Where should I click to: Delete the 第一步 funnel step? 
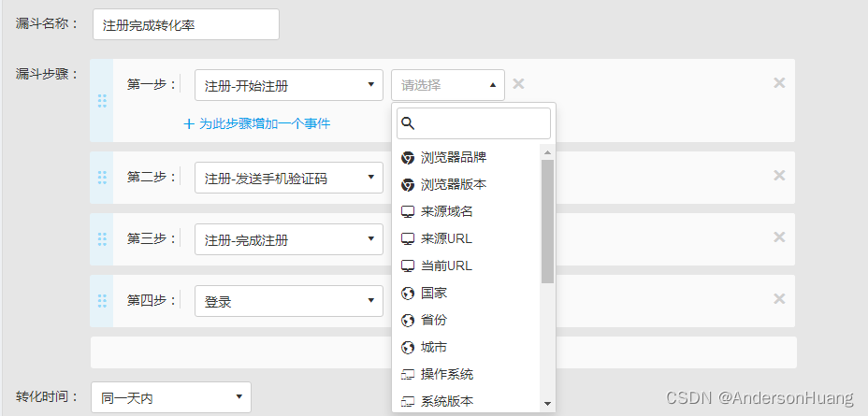tap(779, 83)
